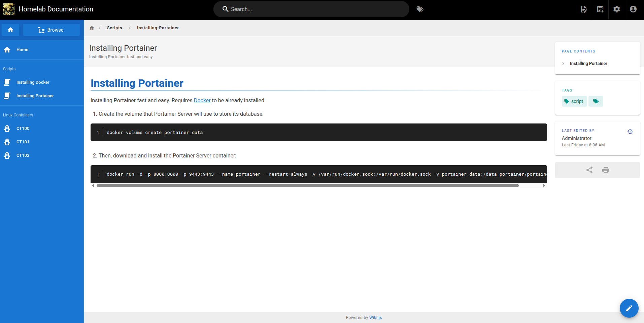Click the breadcrumb home icon

pos(92,28)
